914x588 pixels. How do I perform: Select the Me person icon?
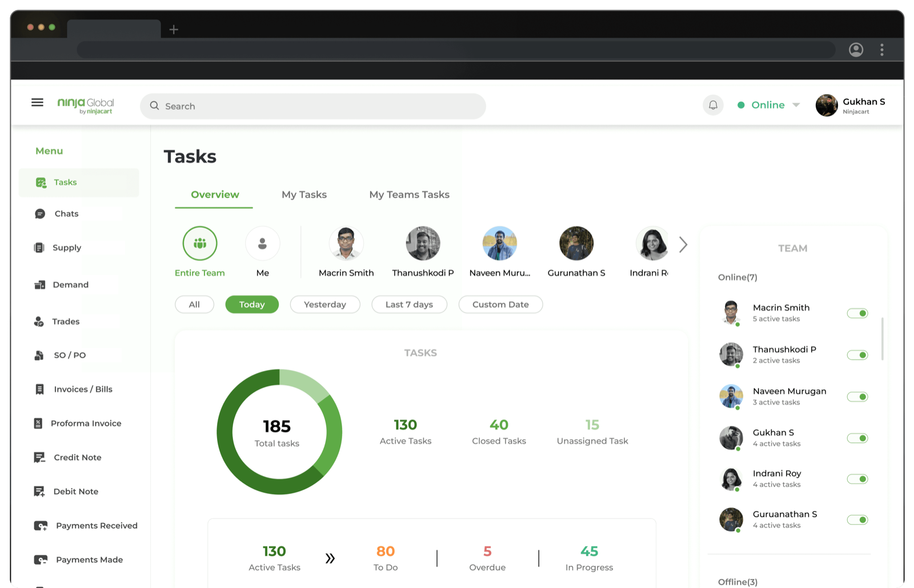(263, 244)
